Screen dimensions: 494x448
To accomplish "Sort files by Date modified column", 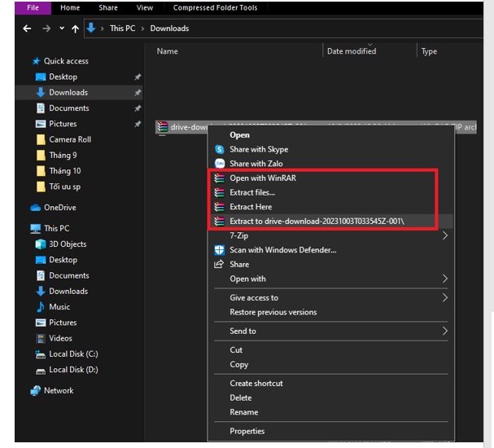I will point(352,51).
